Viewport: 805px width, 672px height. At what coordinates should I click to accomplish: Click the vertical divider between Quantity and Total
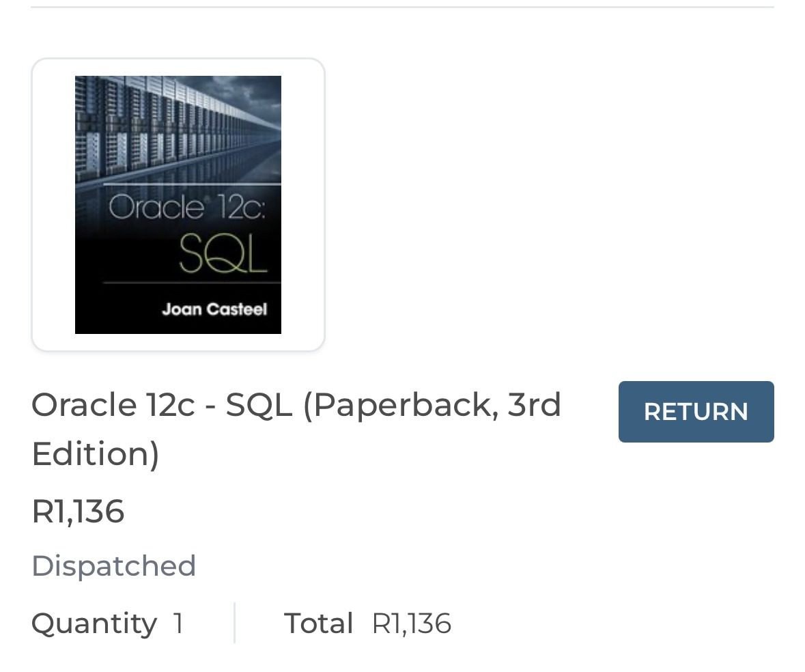[x=234, y=623]
